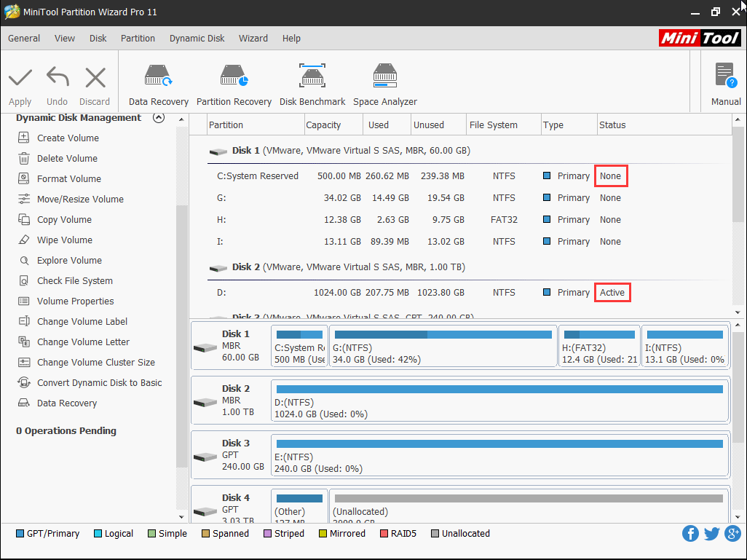This screenshot has width=747, height=560.
Task: Select Format Volume option
Action: click(x=69, y=178)
